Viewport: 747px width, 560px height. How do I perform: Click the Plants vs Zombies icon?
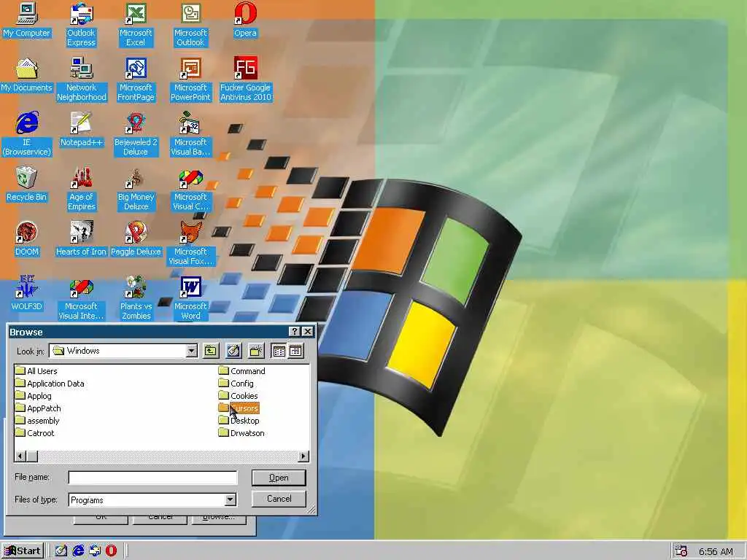click(136, 298)
